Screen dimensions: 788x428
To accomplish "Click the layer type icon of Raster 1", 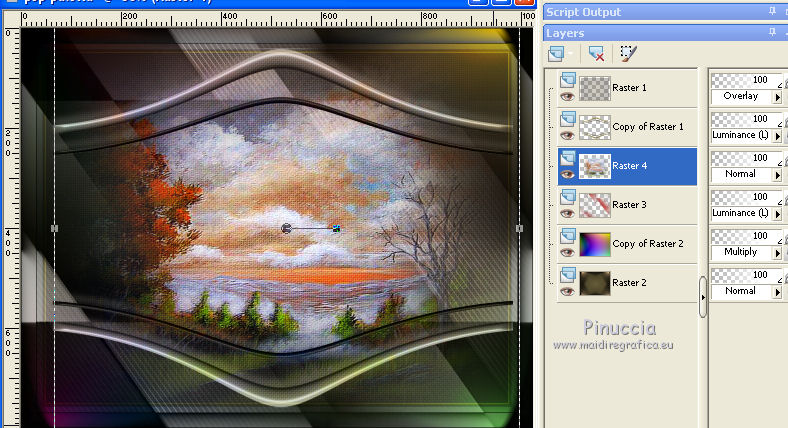I will pyautogui.click(x=568, y=79).
